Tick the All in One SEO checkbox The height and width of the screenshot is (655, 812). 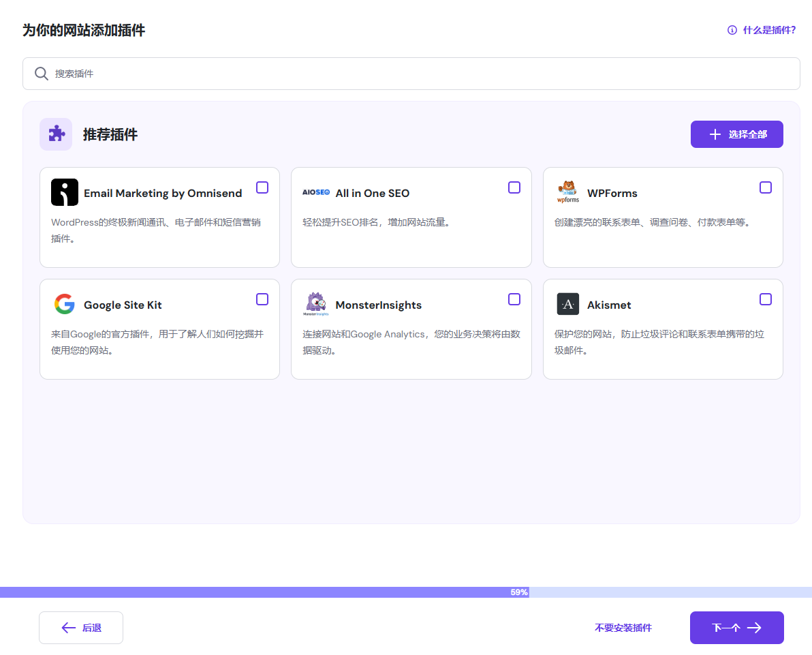point(514,187)
